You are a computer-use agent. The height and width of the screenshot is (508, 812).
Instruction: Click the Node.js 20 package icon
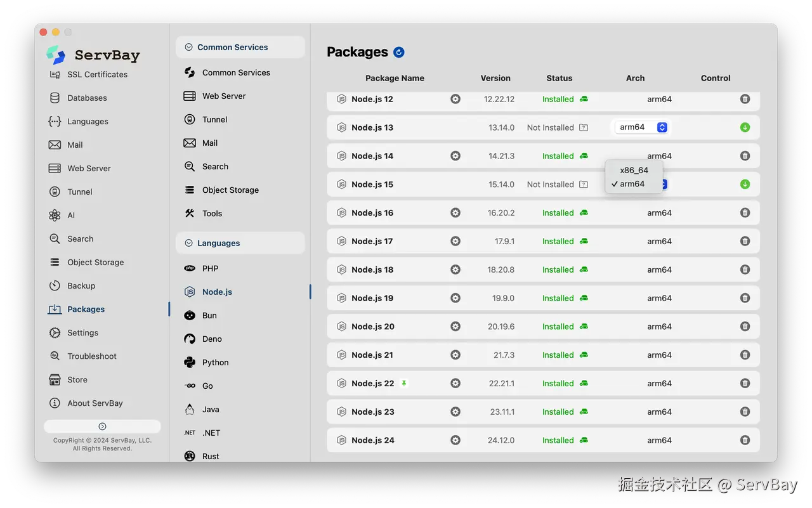pos(341,327)
